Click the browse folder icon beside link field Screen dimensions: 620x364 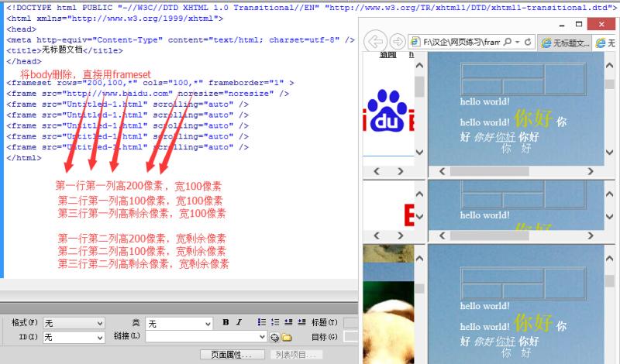[x=286, y=337]
